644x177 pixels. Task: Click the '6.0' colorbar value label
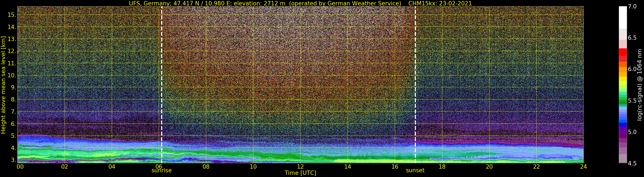click(632, 69)
